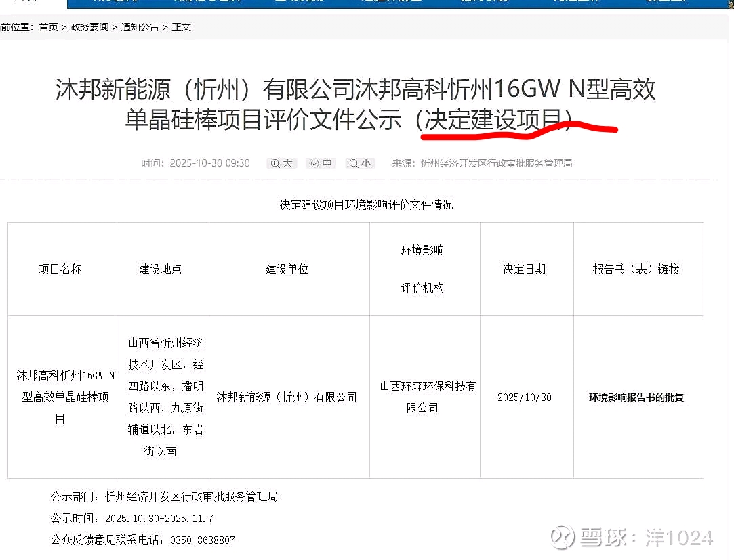Click 正文 at the end of the breadcrumb

tap(181, 27)
